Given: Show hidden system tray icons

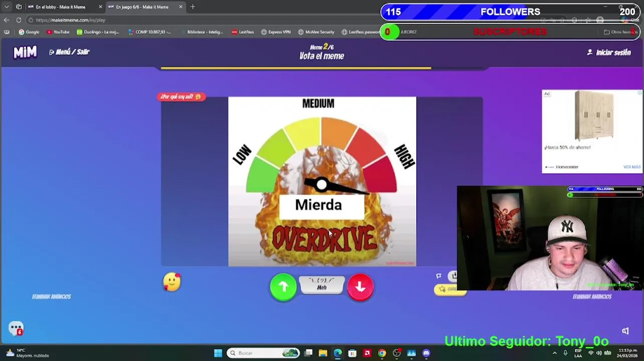Looking at the screenshot, I should pyautogui.click(x=554, y=353).
